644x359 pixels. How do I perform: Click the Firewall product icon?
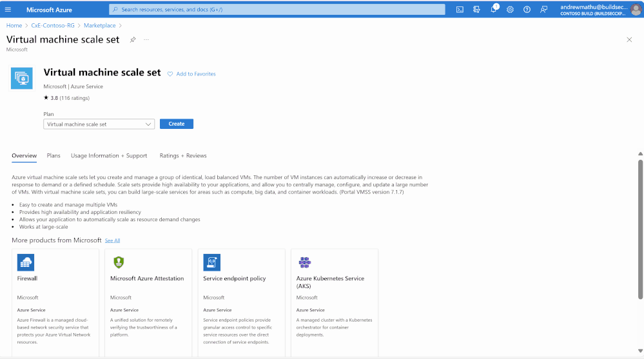26,262
